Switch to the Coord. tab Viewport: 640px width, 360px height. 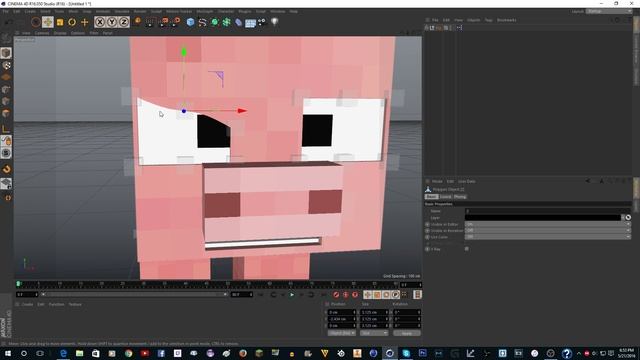point(445,197)
